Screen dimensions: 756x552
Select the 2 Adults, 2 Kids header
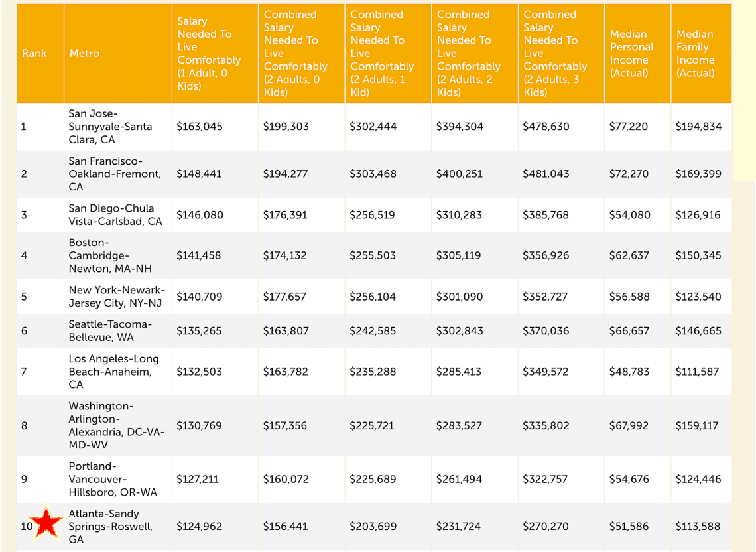tap(468, 53)
